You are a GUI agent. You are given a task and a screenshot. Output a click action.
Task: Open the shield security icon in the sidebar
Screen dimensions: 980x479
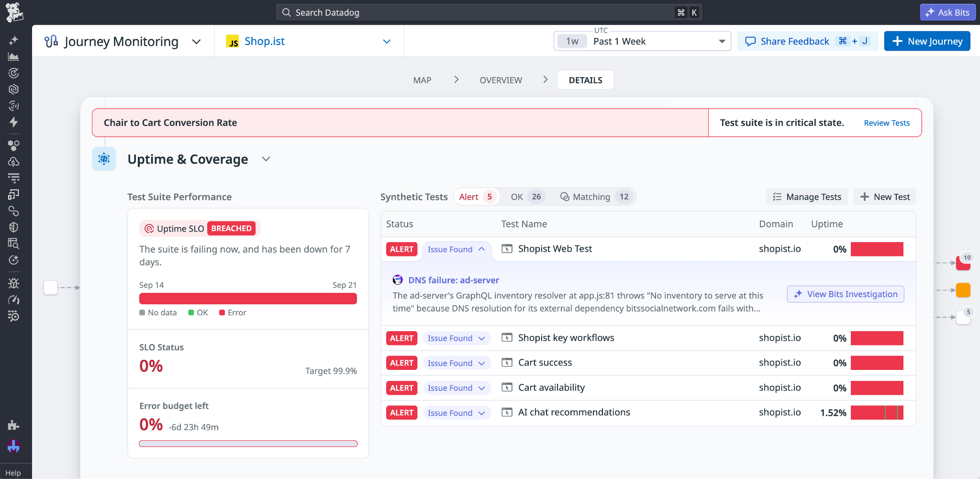pyautogui.click(x=13, y=227)
